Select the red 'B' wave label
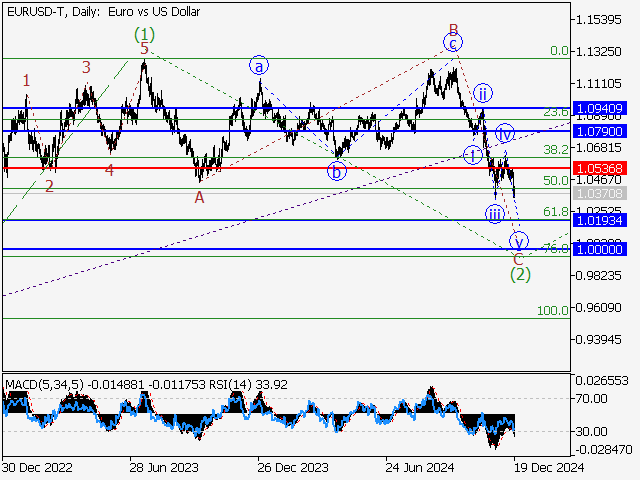The width and height of the screenshot is (640, 480). click(453, 29)
